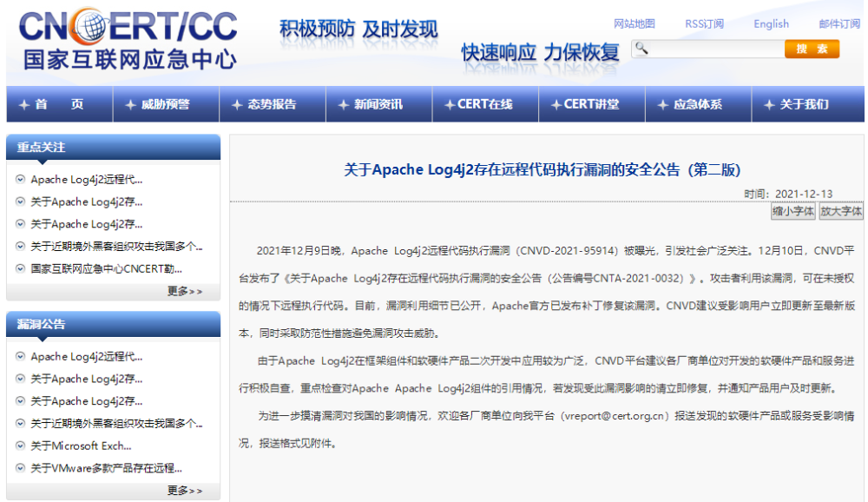868x502 pixels.
Task: Click plus icon beside 关于我们 menu
Action: [769, 104]
